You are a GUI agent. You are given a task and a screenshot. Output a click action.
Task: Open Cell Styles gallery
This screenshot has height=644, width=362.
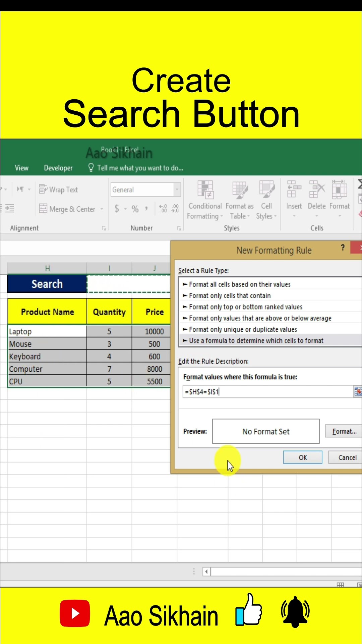(266, 200)
